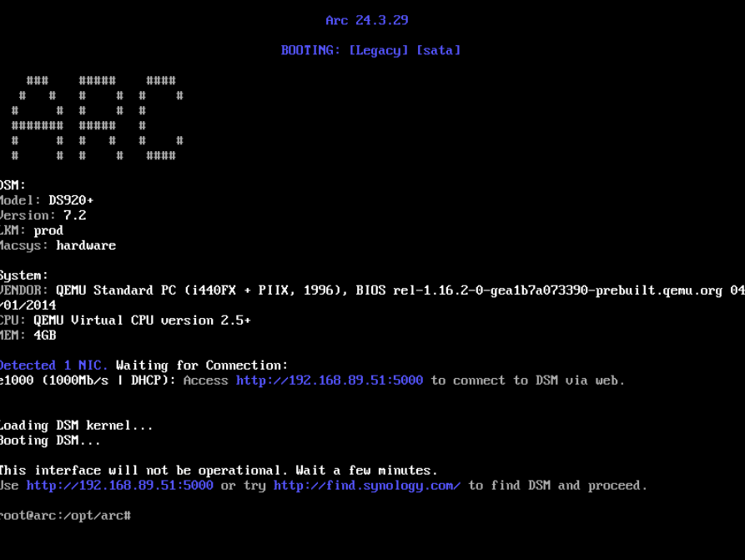Open the 192.168.89.51:5000 link after 'Use'
This screenshot has width=745, height=560.
pyautogui.click(x=119, y=486)
